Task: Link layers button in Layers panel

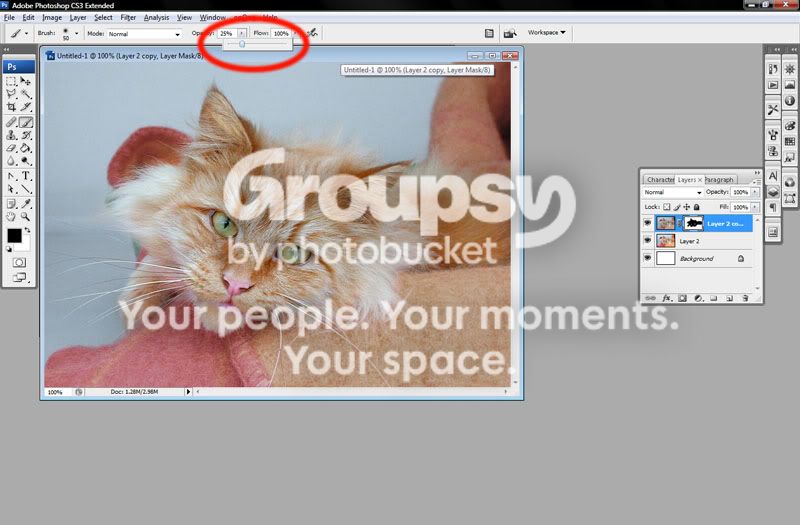Action: coord(651,298)
